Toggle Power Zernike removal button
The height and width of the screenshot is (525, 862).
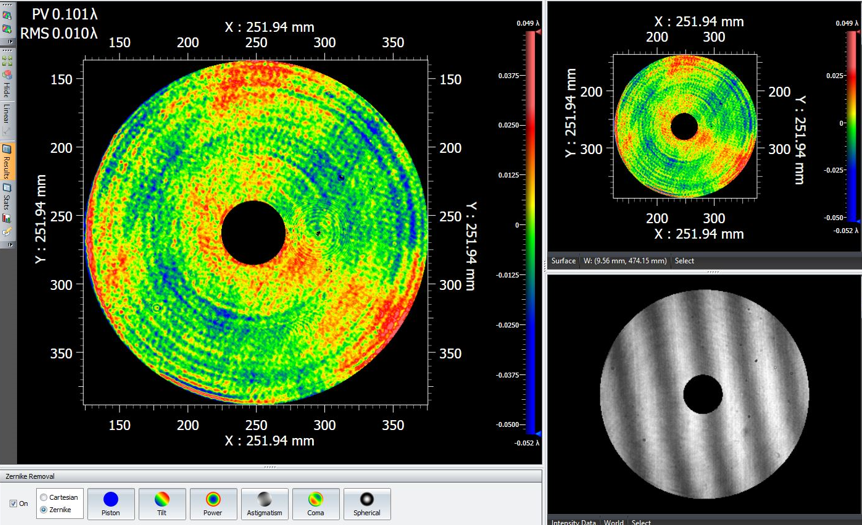(x=213, y=503)
